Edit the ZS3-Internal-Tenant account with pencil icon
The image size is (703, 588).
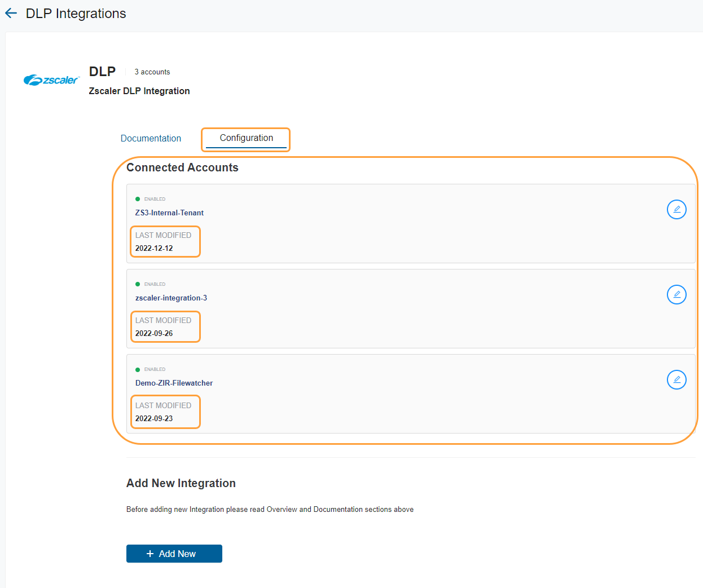click(676, 209)
